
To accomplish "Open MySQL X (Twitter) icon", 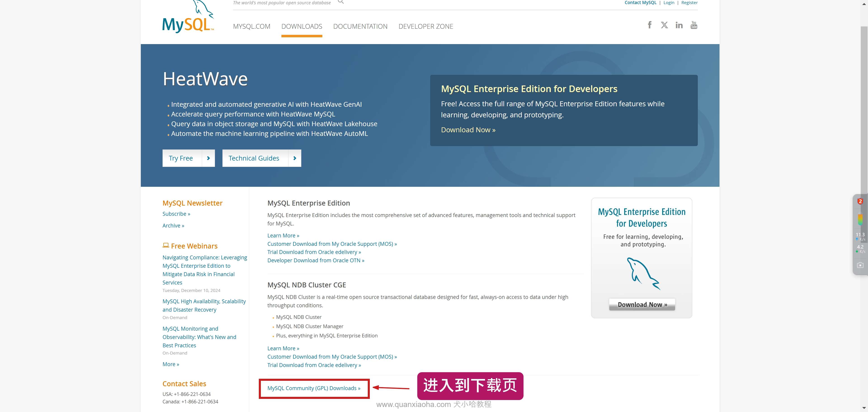I will (664, 25).
